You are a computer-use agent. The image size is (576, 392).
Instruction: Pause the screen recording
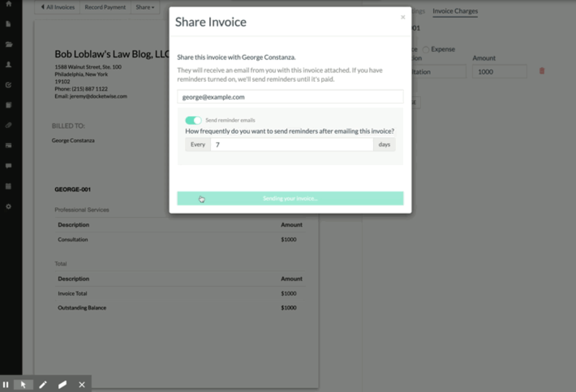(x=6, y=385)
